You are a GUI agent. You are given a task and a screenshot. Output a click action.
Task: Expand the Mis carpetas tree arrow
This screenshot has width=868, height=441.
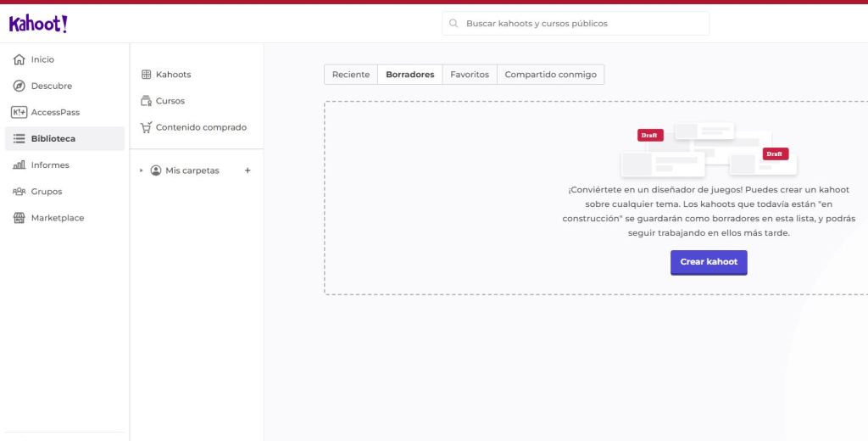click(142, 170)
